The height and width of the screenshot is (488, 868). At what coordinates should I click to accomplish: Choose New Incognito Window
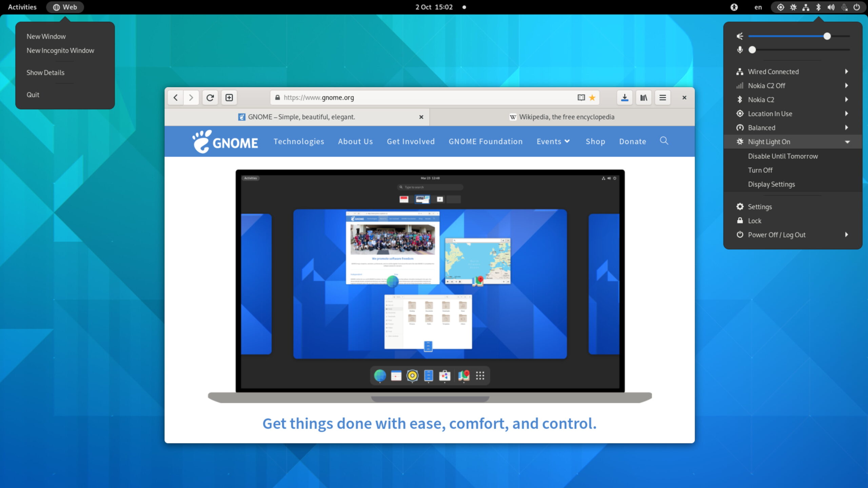65,50
